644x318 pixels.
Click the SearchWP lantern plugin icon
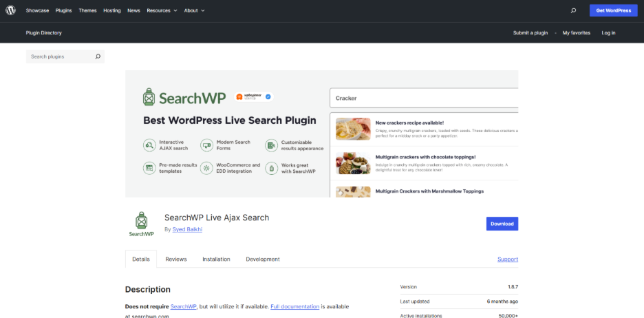(141, 224)
